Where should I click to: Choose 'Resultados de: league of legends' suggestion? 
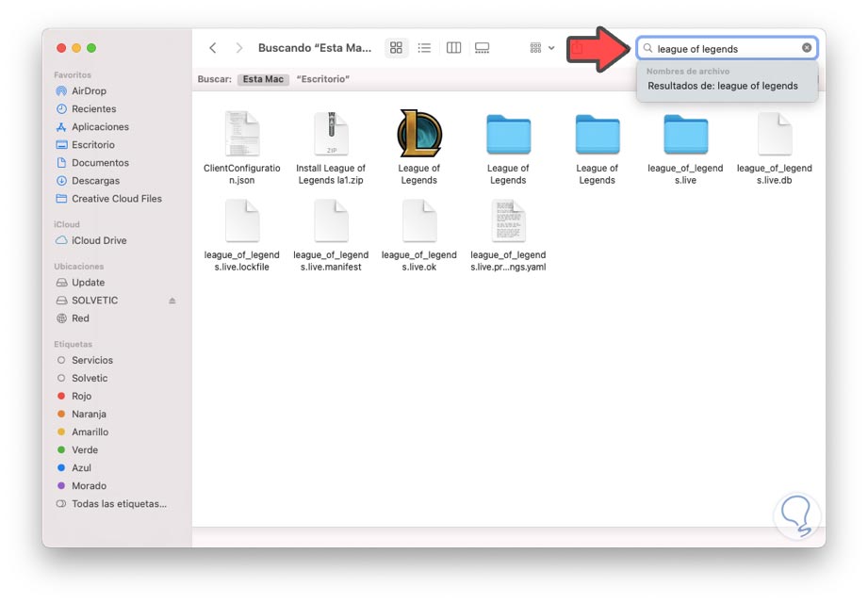point(723,86)
